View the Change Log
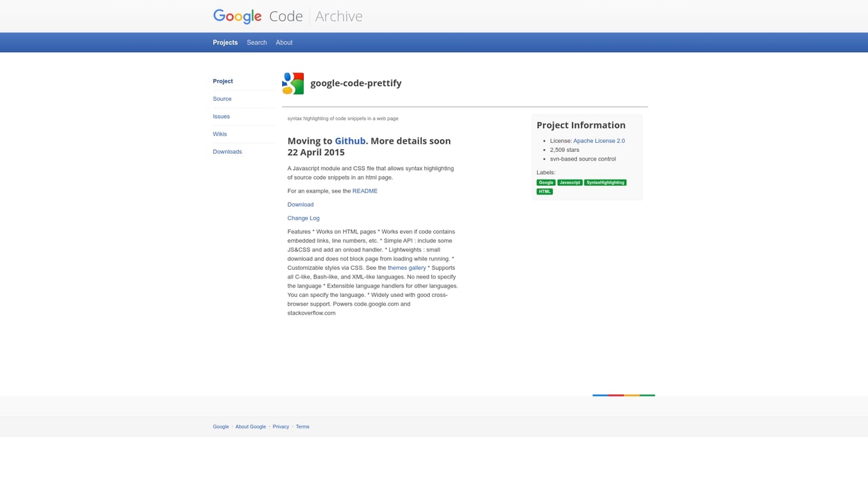Screen dimensions: 868x488 pos(303,218)
